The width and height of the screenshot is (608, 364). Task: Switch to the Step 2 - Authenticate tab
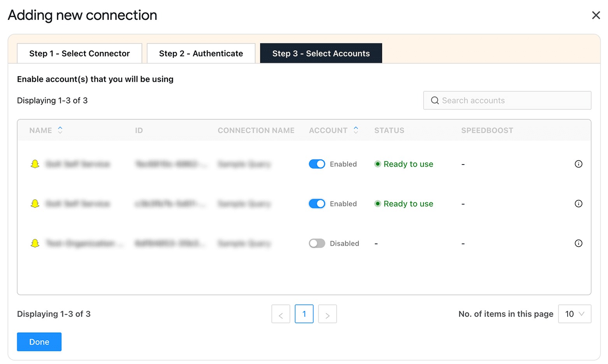coord(201,53)
